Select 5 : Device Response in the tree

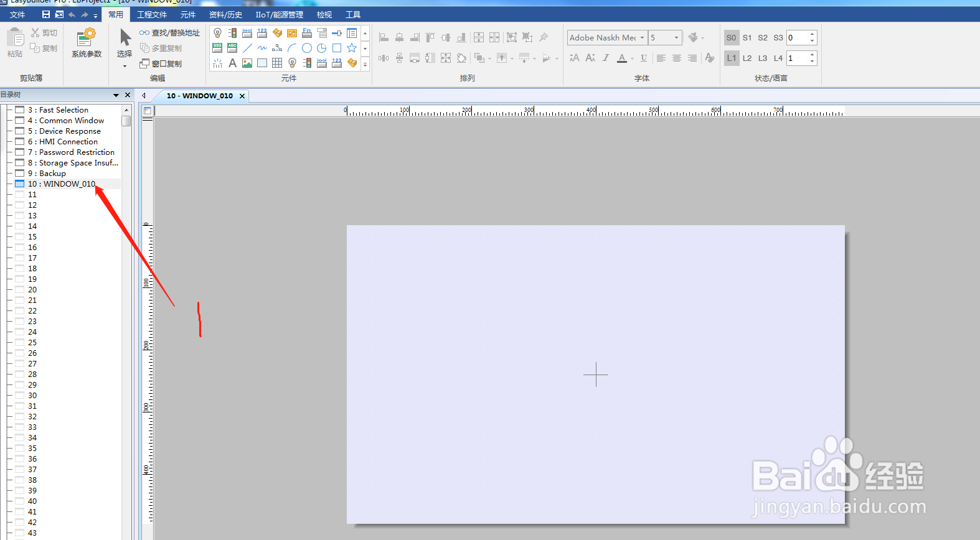tap(64, 131)
